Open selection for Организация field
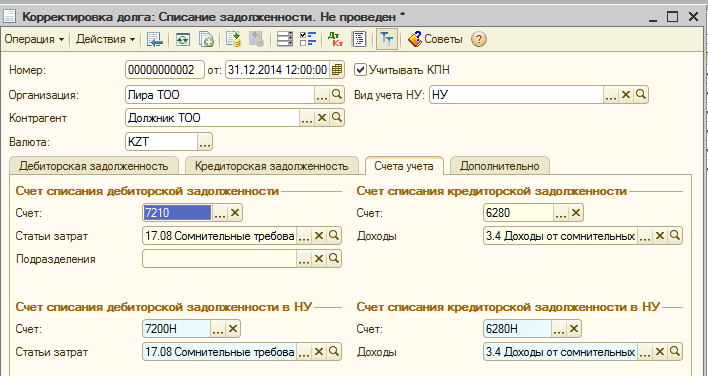The height and width of the screenshot is (376, 708). (x=321, y=95)
